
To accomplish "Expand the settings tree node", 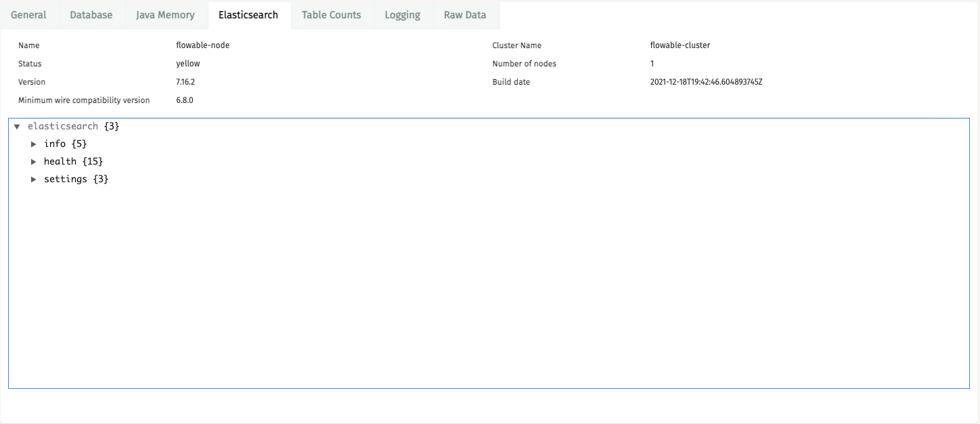I will coord(33,179).
